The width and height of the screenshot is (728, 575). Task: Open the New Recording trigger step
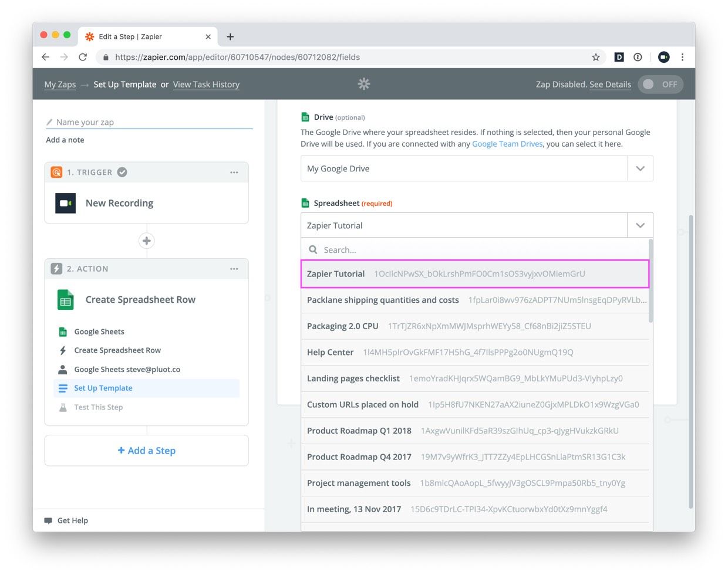click(147, 203)
